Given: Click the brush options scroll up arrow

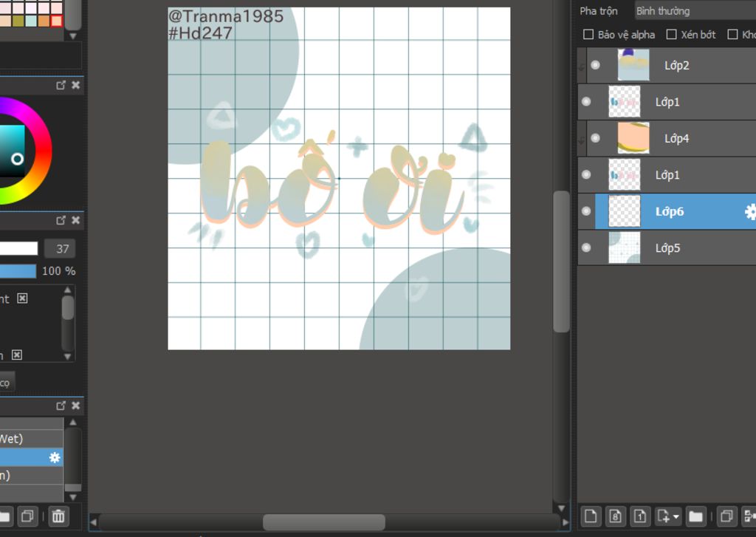Looking at the screenshot, I should [67, 290].
